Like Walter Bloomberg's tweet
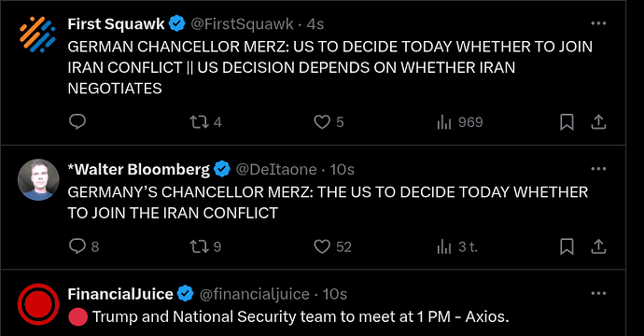 coord(332,246)
